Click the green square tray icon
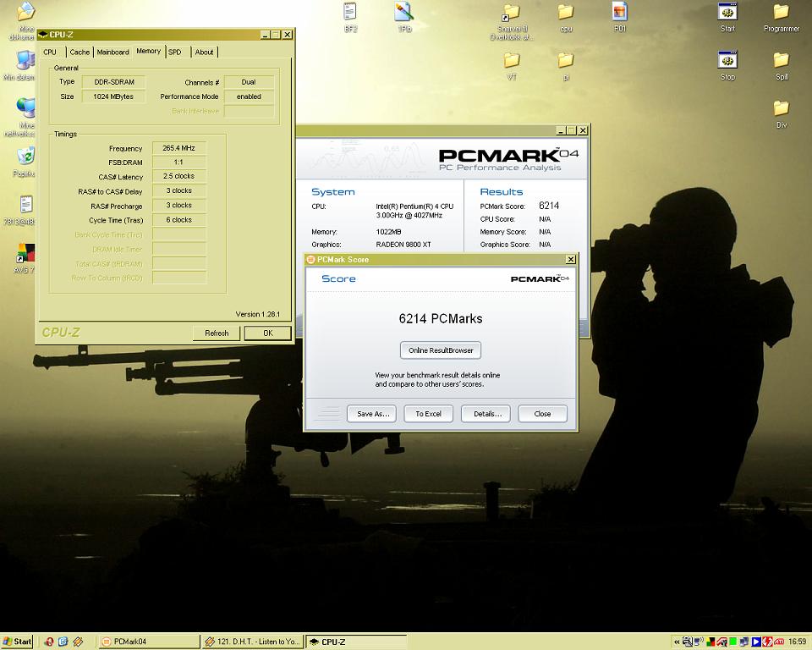The height and width of the screenshot is (650, 812). pyautogui.click(x=732, y=642)
